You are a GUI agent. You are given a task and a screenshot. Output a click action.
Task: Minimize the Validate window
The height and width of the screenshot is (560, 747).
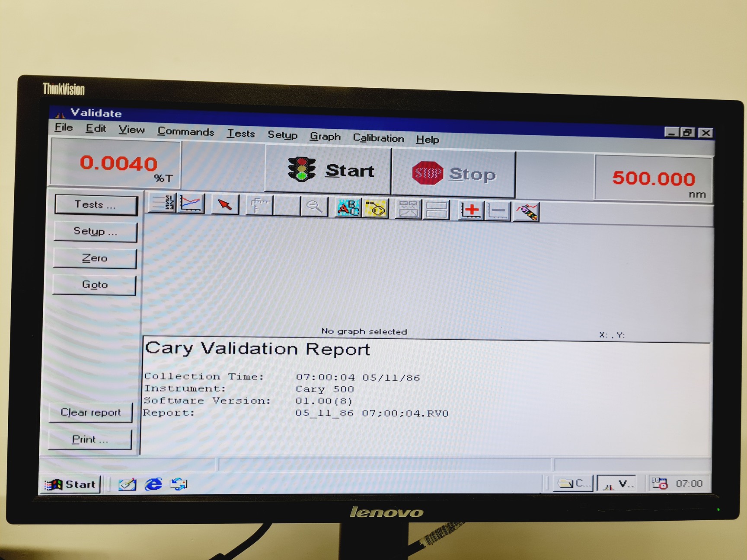pos(671,132)
